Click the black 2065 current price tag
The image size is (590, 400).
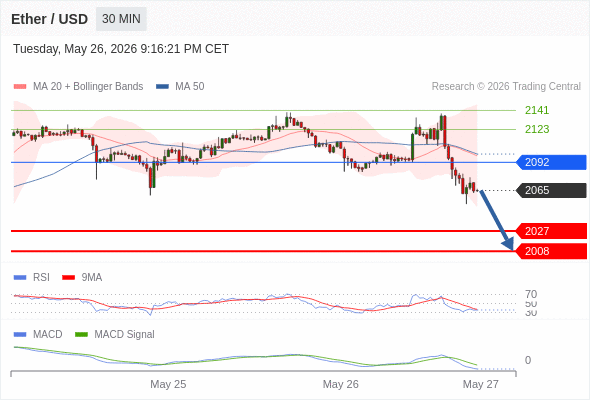click(551, 190)
